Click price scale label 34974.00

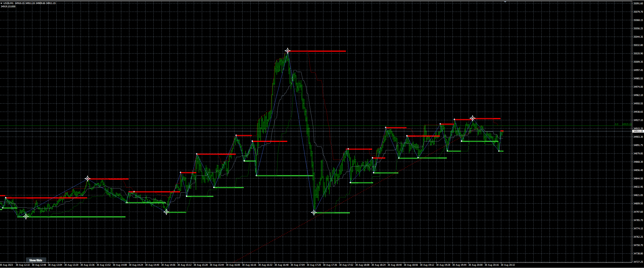tap(638, 87)
